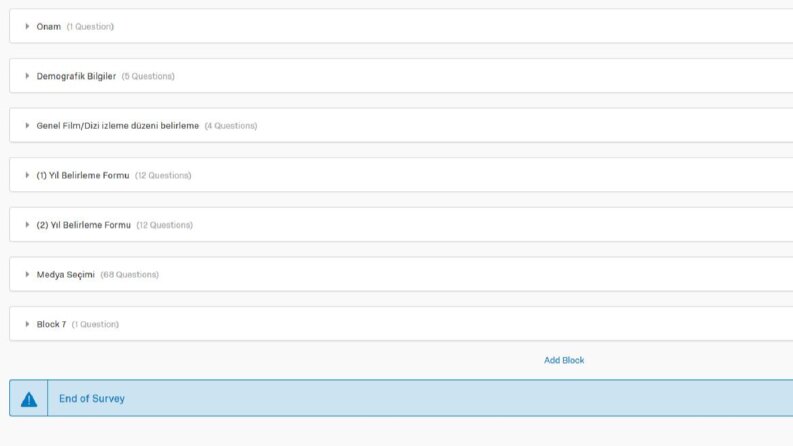793x446 pixels.
Task: Expand the (1) Yıl Belirleme Formu arrow
Action: 27,175
